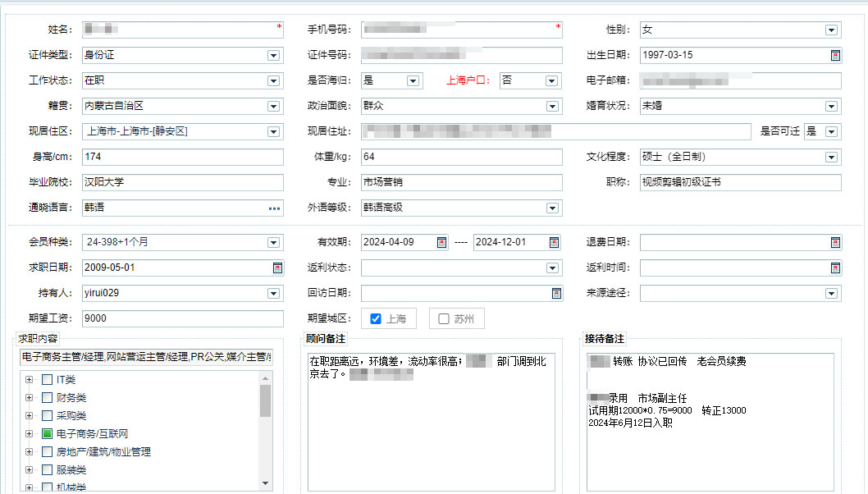
Task: Open the 外语等级 dropdown
Action: [552, 208]
